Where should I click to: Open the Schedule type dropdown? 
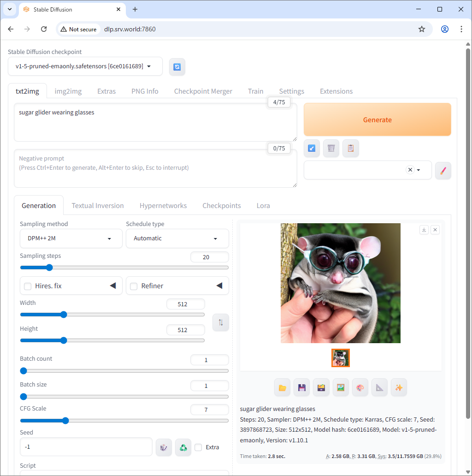point(177,238)
